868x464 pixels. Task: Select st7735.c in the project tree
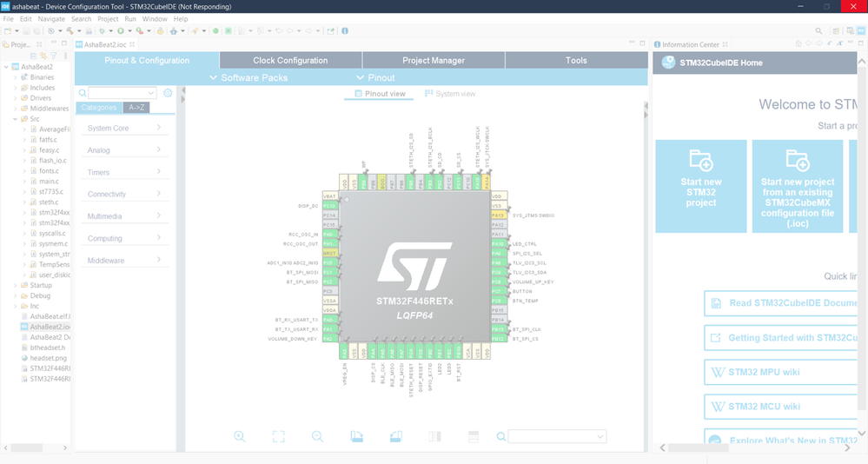(51, 191)
